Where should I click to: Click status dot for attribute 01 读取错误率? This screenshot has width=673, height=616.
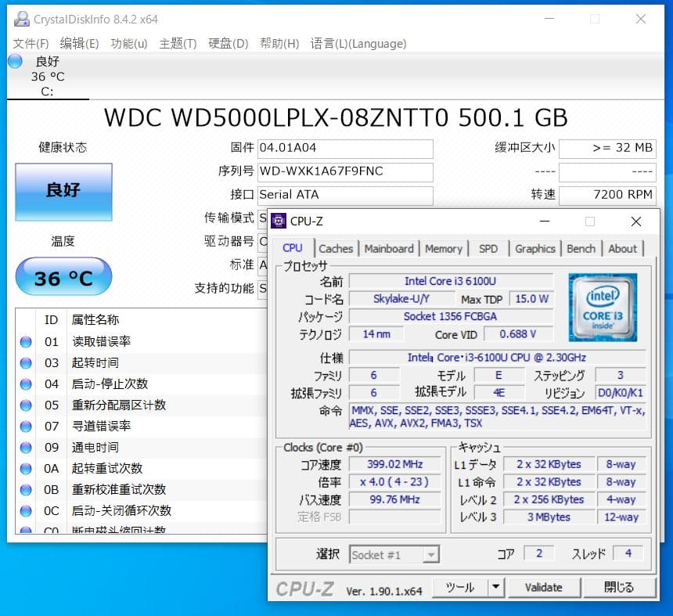(x=26, y=342)
